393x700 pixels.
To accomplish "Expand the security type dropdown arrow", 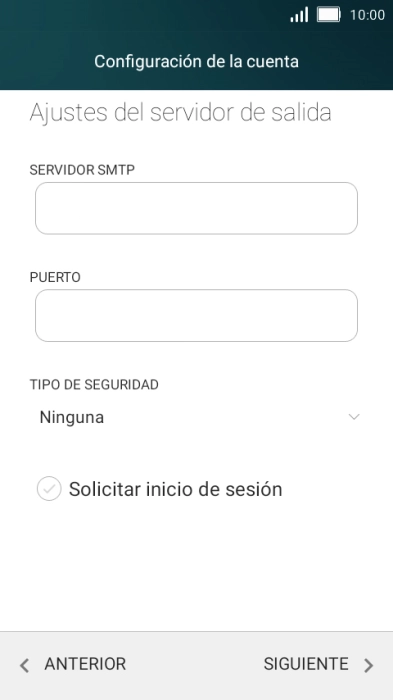I will (x=354, y=417).
